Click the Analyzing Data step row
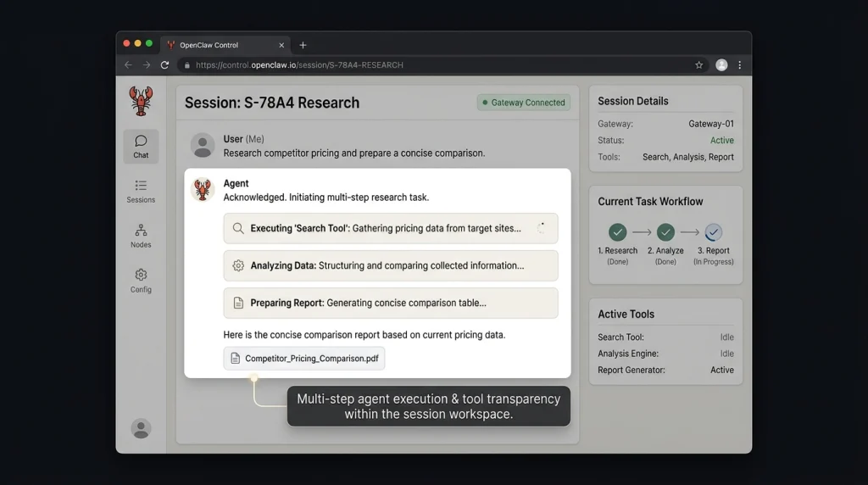Image resolution: width=868 pixels, height=485 pixels. tap(391, 265)
